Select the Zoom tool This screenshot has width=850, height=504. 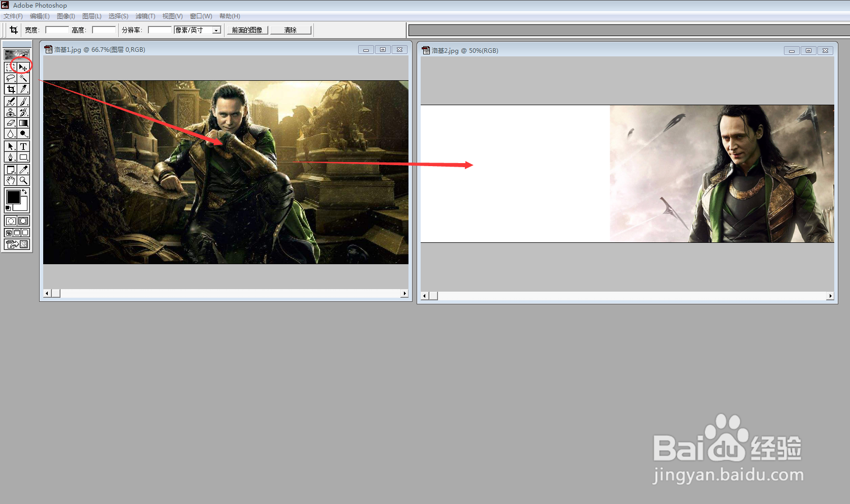23,180
